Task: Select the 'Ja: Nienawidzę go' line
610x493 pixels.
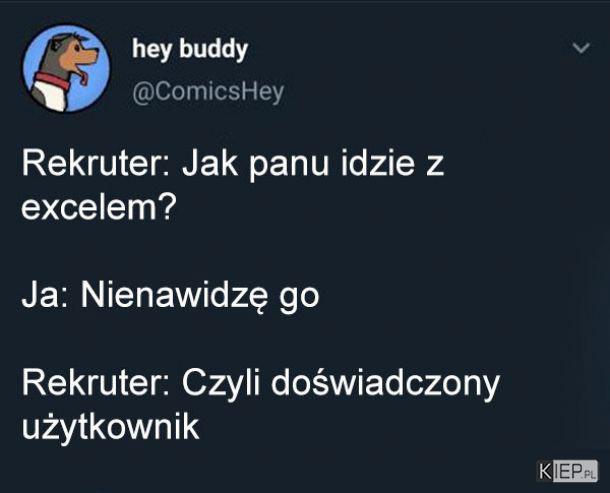Action: [170, 296]
